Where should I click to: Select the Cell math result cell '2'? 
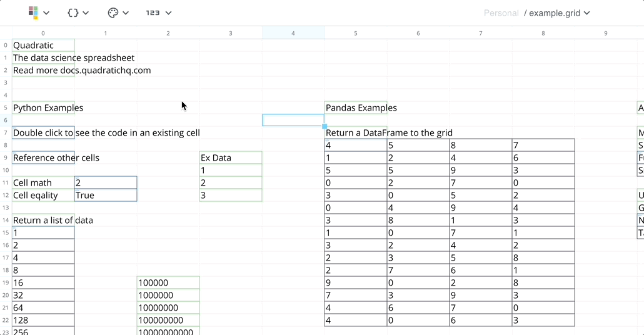tap(106, 182)
